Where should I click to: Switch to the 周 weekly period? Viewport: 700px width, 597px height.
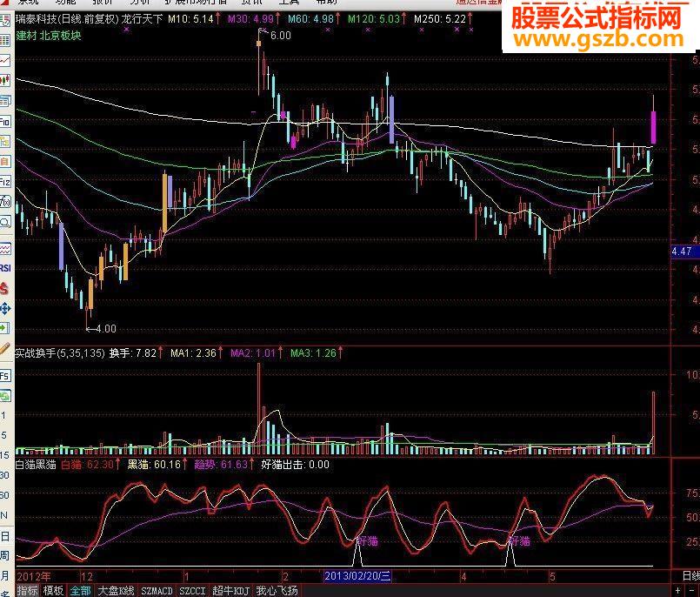point(4,555)
